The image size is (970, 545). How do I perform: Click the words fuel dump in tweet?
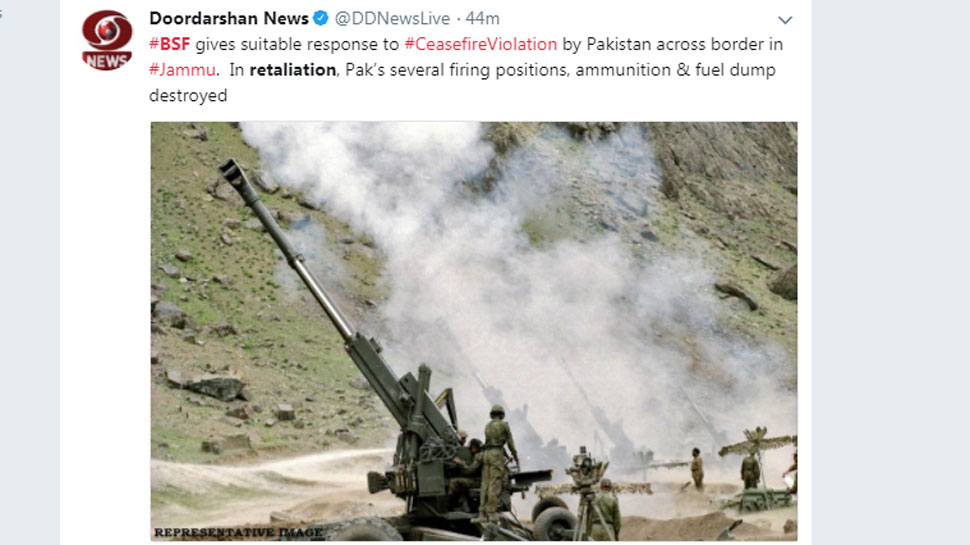(735, 70)
